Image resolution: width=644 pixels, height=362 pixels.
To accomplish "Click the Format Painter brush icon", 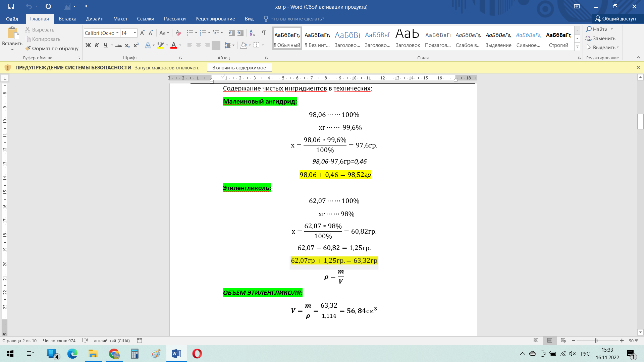I will click(x=28, y=48).
